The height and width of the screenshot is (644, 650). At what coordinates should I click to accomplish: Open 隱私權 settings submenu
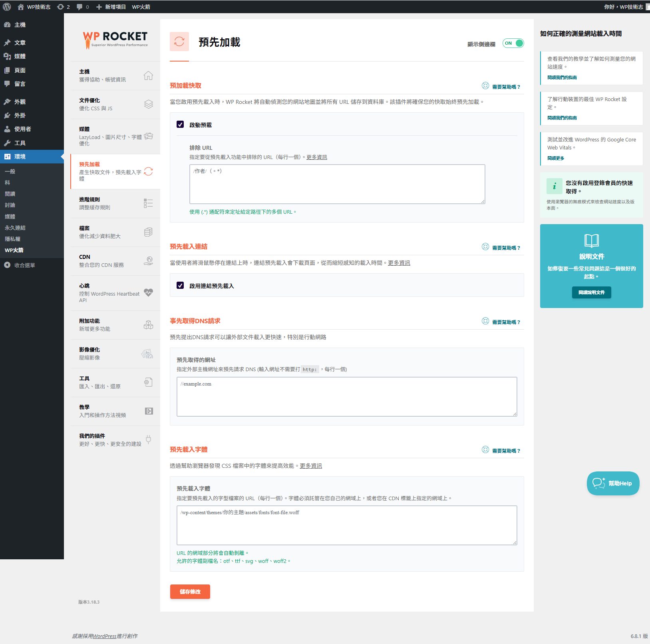(x=12, y=239)
